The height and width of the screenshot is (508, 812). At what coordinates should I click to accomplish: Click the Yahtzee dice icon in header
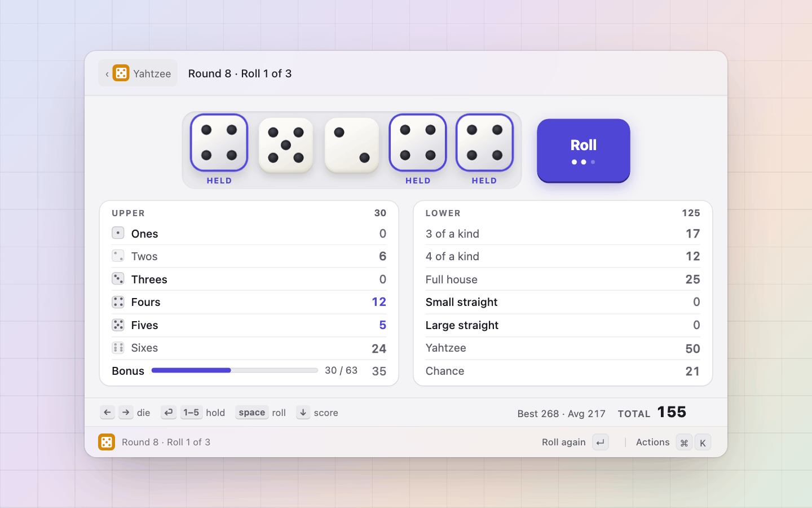121,73
